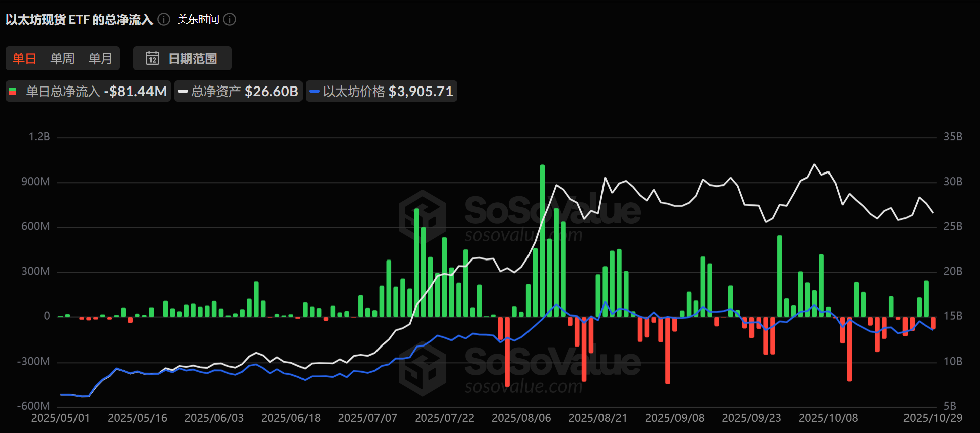Click the white 总净资产 legend line marker
The width and height of the screenshot is (980, 433).
coord(183,91)
